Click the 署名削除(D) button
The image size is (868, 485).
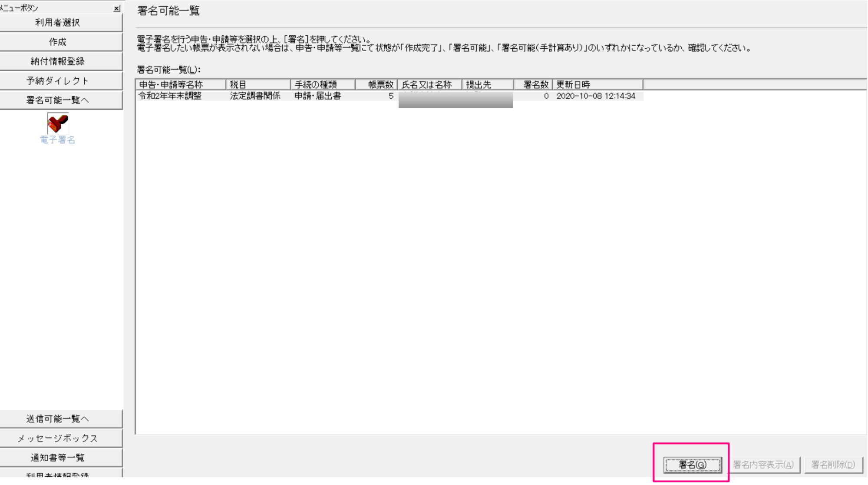[833, 465]
